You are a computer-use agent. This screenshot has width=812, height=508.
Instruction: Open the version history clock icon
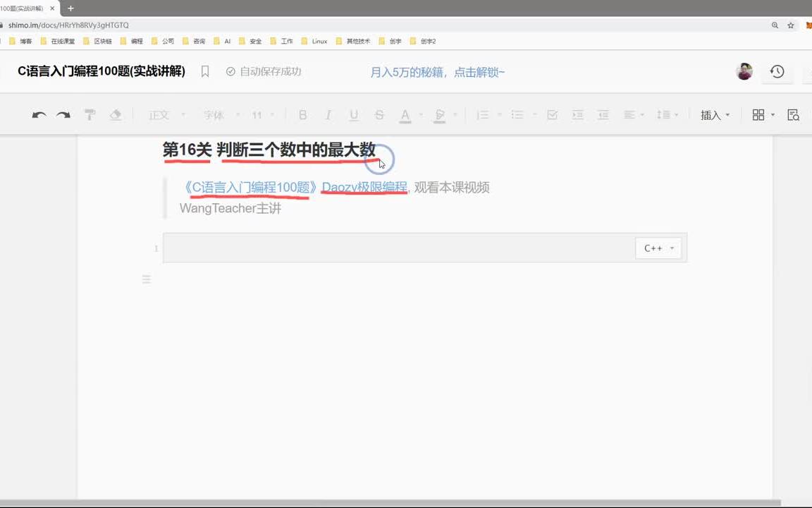(777, 71)
